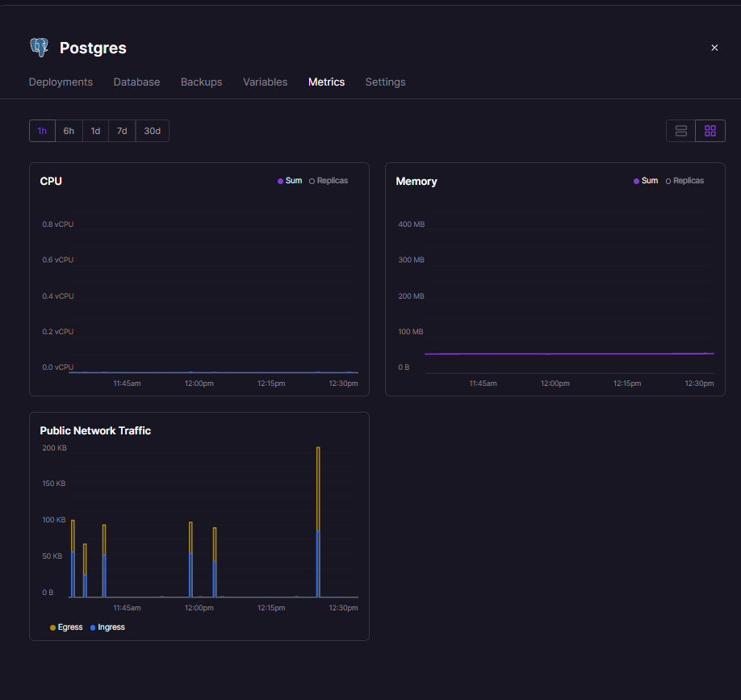The height and width of the screenshot is (700, 741).
Task: Select the 1h time range
Action: click(x=42, y=131)
